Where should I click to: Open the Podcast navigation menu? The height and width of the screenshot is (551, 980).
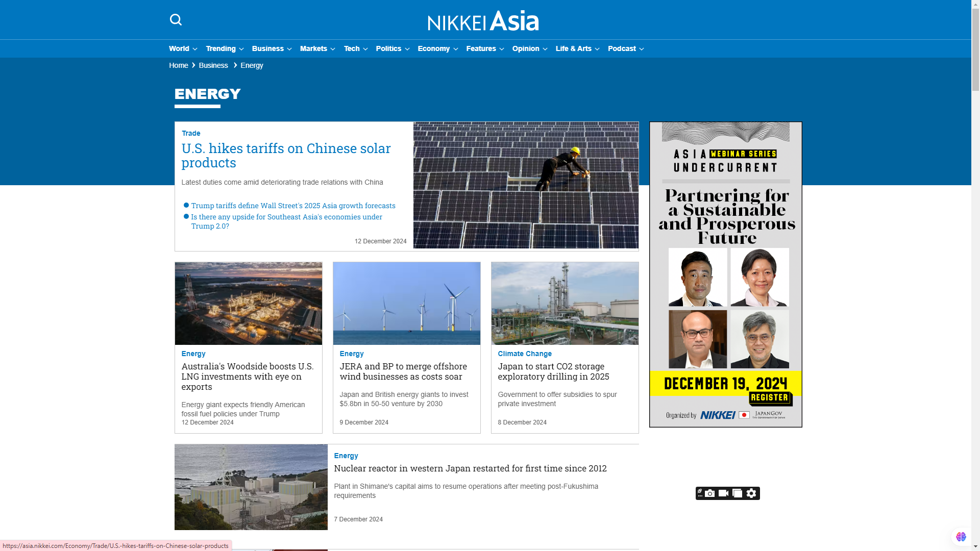click(625, 48)
